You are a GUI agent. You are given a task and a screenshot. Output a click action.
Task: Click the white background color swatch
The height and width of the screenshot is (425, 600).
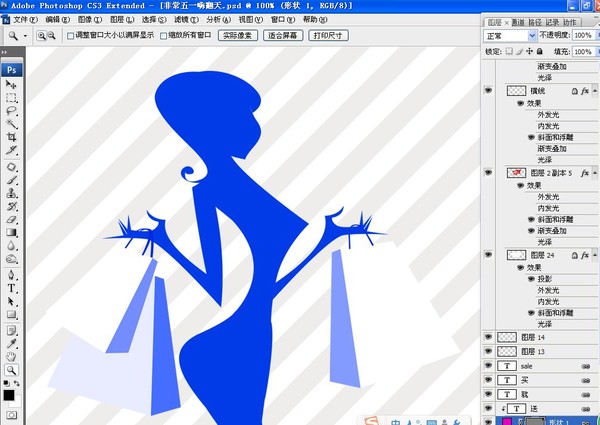coord(17,402)
